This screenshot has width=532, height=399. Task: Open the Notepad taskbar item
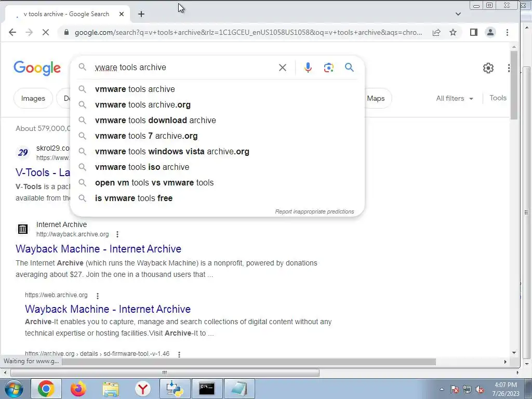click(239, 389)
